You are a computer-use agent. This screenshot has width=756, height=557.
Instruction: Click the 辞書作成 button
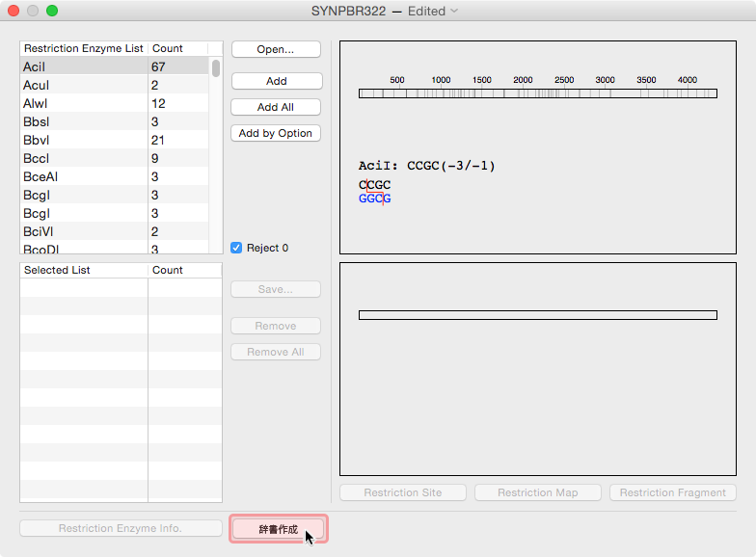[278, 529]
